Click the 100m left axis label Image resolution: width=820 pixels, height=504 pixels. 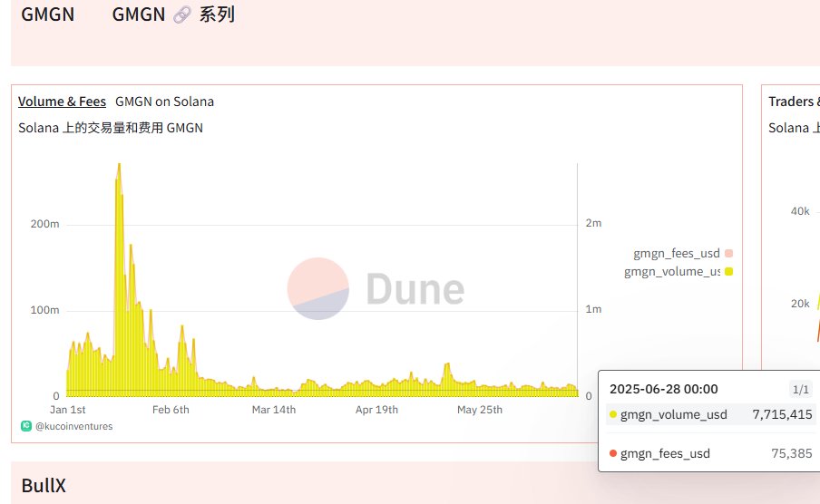point(45,310)
